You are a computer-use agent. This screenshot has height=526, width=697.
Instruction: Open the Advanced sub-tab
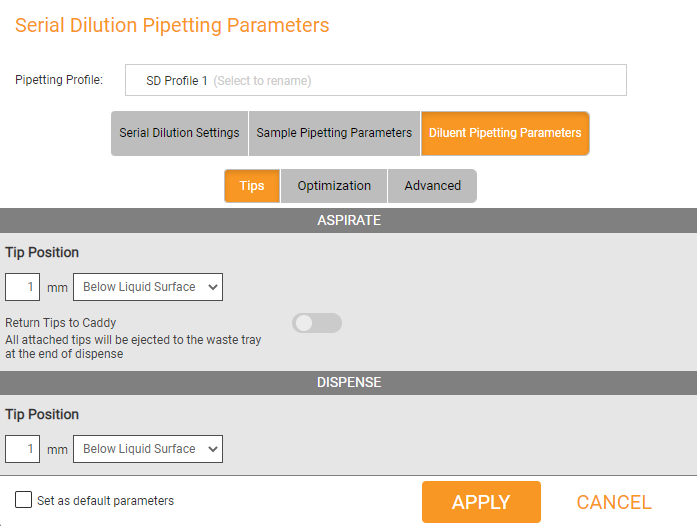(433, 185)
